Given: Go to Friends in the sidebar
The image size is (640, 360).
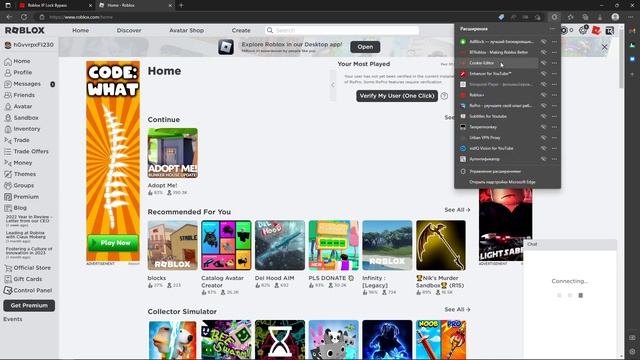Looking at the screenshot, I should [x=19, y=95].
